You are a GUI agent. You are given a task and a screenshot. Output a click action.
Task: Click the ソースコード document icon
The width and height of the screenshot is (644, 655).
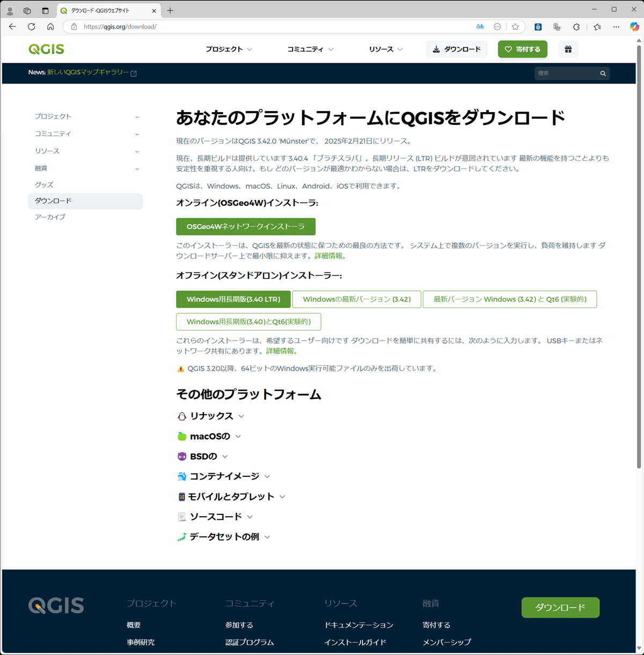(182, 516)
